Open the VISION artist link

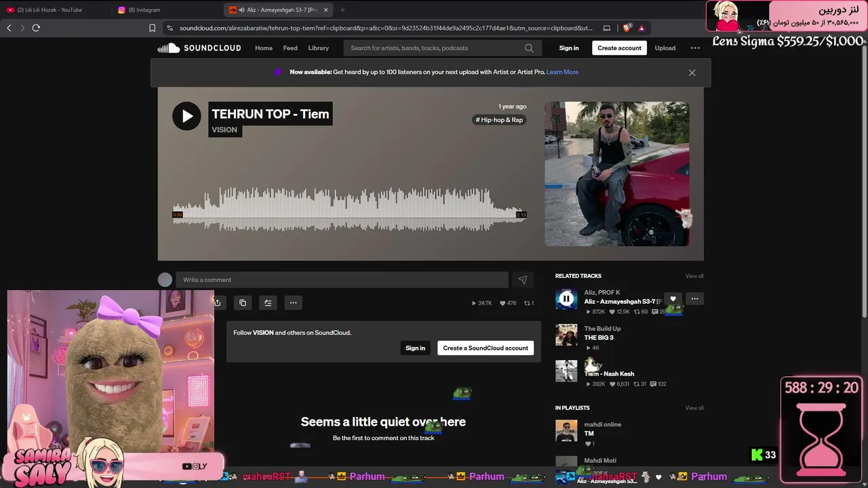tap(224, 130)
